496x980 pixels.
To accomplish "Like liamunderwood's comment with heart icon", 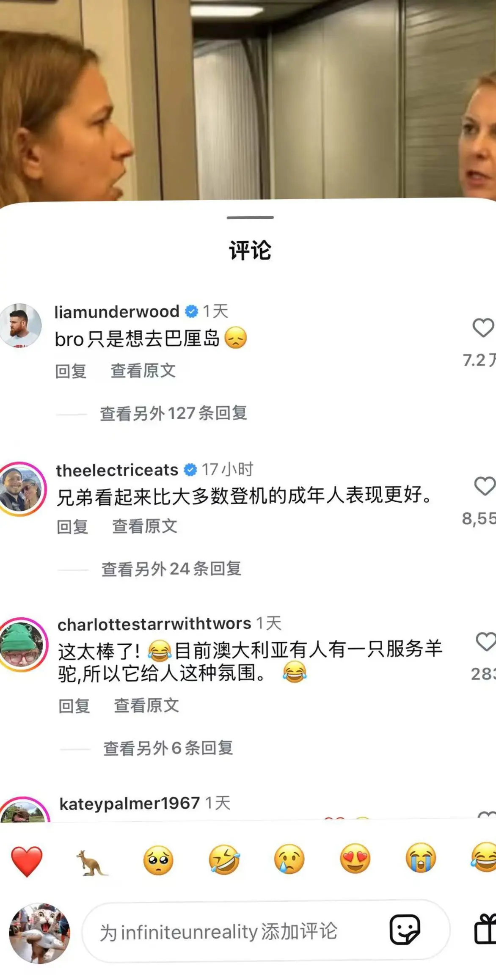I will [x=483, y=328].
